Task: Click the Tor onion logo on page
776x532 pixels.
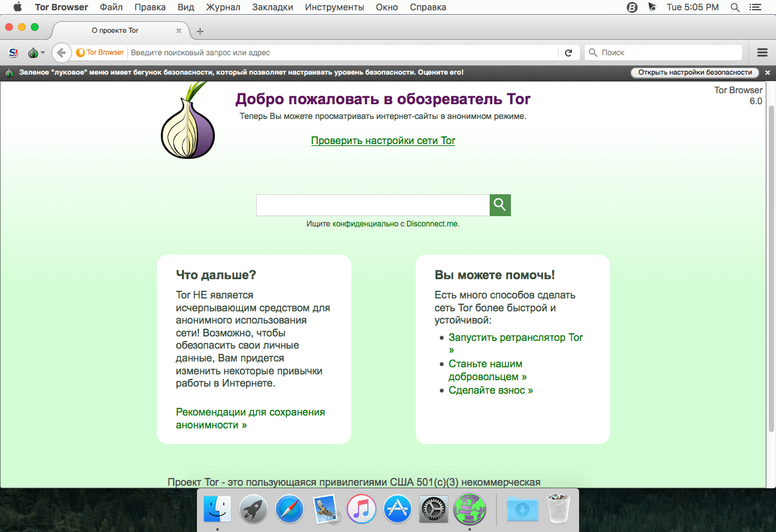Action: [187, 120]
